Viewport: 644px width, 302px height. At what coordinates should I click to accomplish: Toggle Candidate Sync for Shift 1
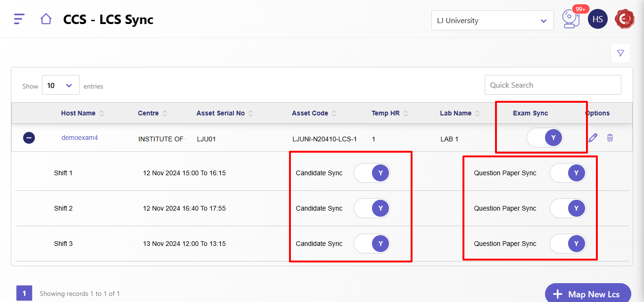point(372,173)
